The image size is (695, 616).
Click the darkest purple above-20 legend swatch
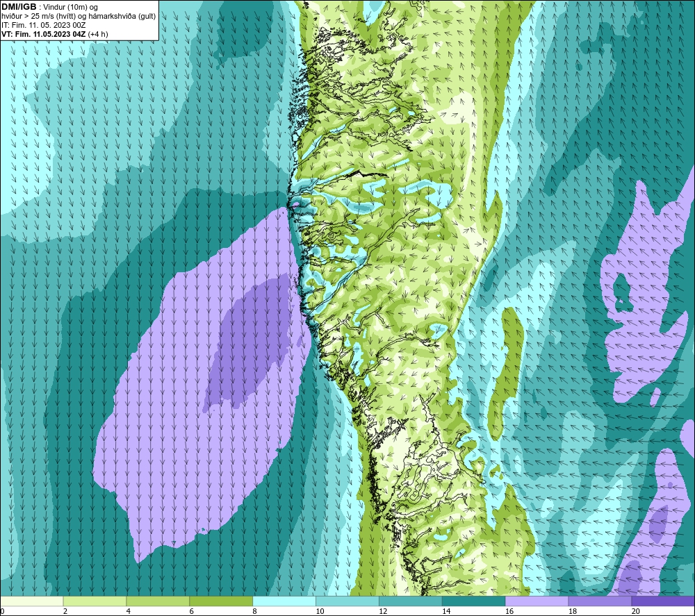point(662,601)
